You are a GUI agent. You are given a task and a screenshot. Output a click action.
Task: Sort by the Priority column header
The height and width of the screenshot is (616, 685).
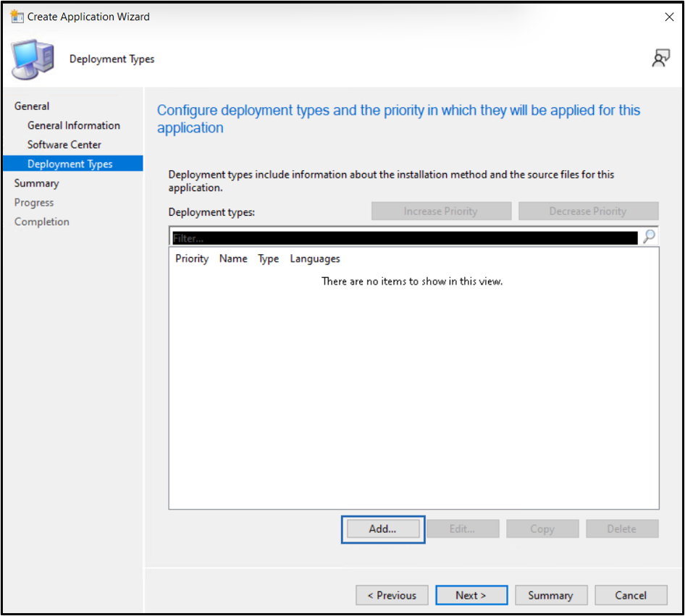[x=192, y=259]
